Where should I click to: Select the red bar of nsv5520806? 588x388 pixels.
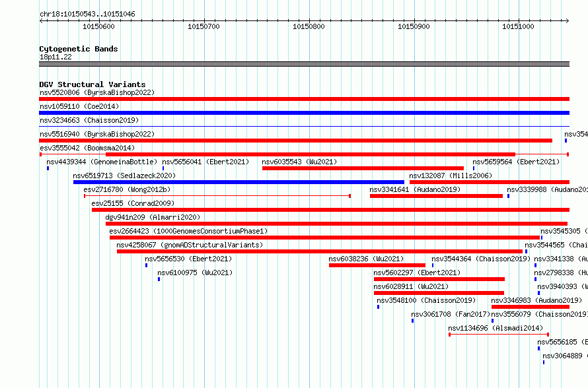304,99
